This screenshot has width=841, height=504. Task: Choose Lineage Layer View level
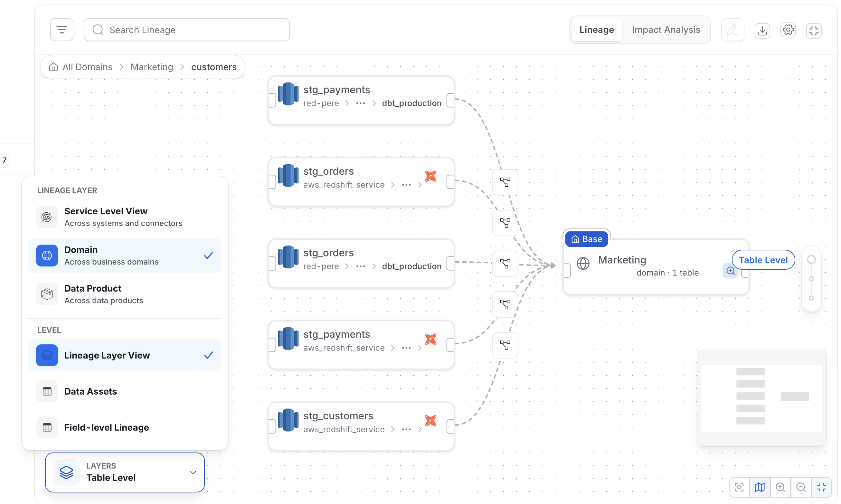[125, 355]
